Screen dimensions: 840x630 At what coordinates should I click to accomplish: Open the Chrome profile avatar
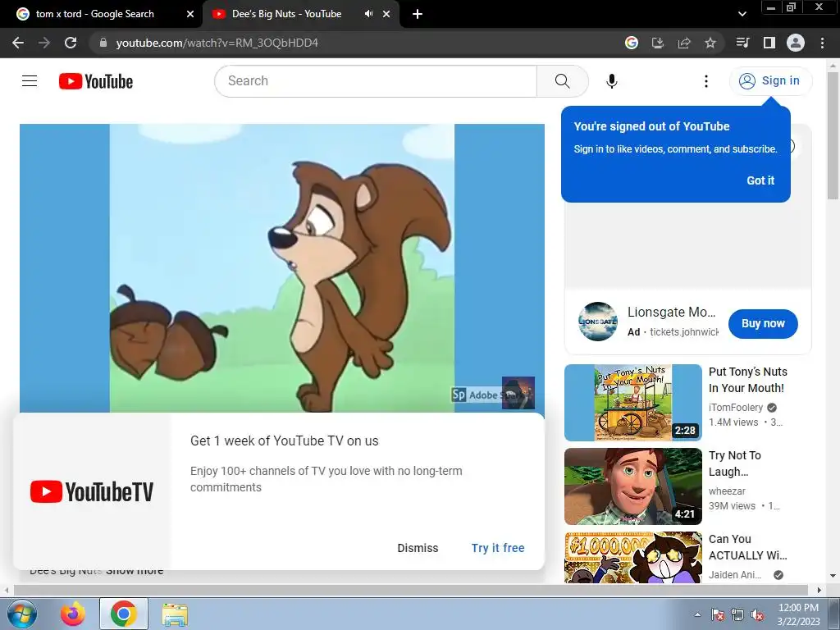tap(796, 43)
